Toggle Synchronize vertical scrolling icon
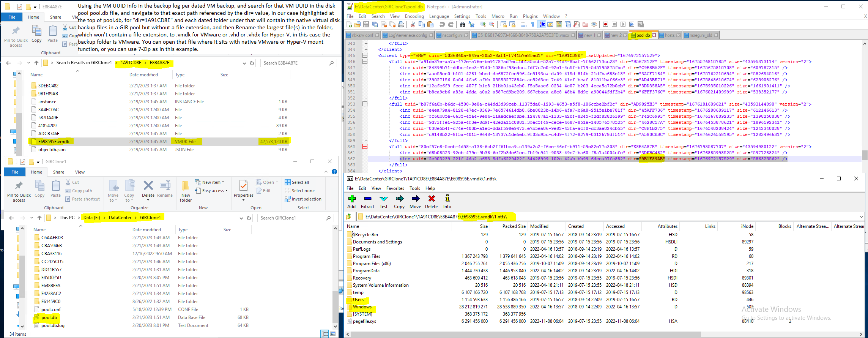Screen dimensions: 868x338 (x=504, y=24)
